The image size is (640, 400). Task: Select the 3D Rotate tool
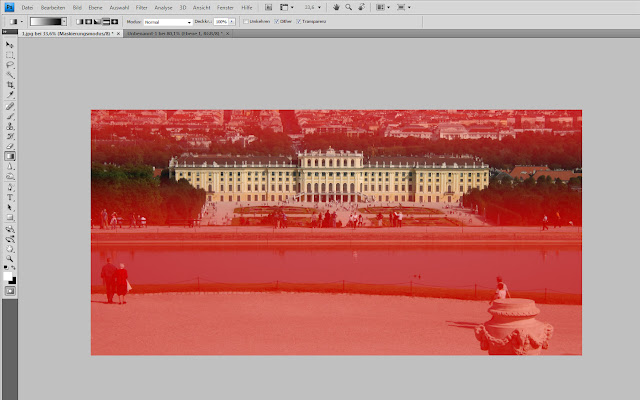click(10, 229)
